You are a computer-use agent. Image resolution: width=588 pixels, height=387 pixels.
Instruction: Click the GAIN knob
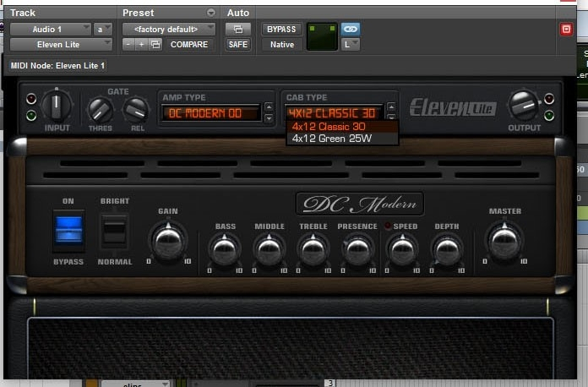[x=167, y=242]
